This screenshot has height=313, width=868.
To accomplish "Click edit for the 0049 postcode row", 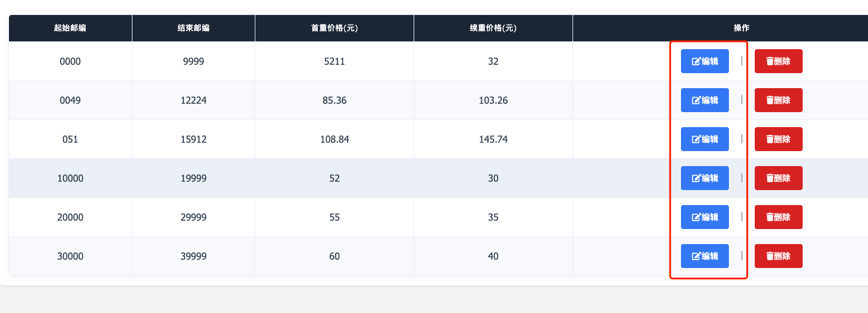I will click(704, 100).
